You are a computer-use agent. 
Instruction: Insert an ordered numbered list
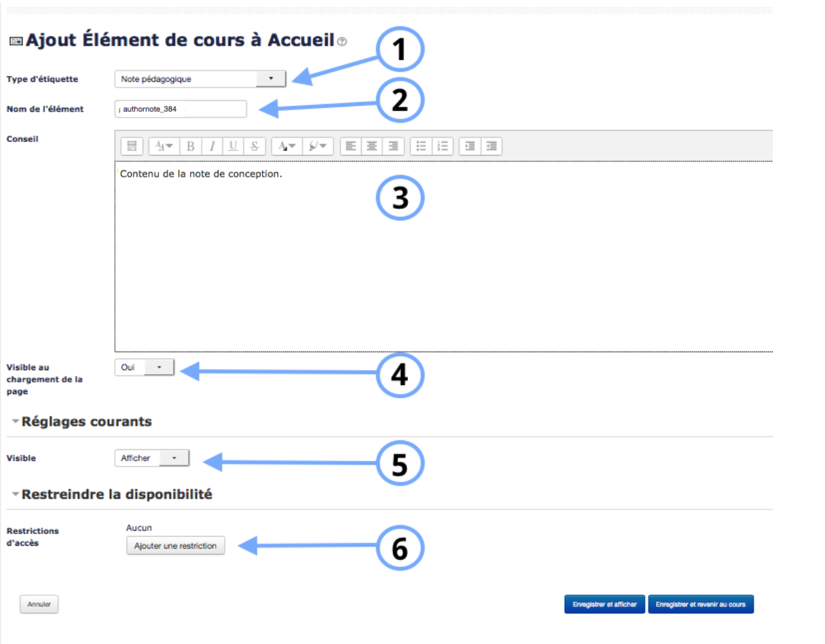tap(443, 147)
